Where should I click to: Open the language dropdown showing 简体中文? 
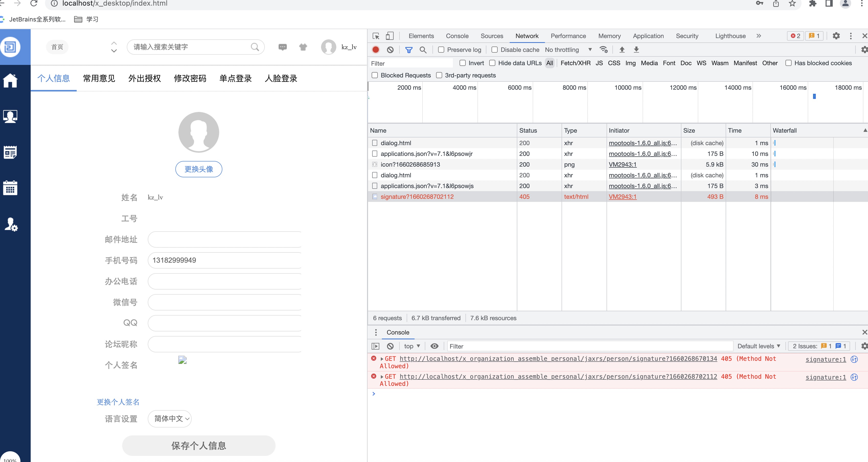tap(169, 419)
